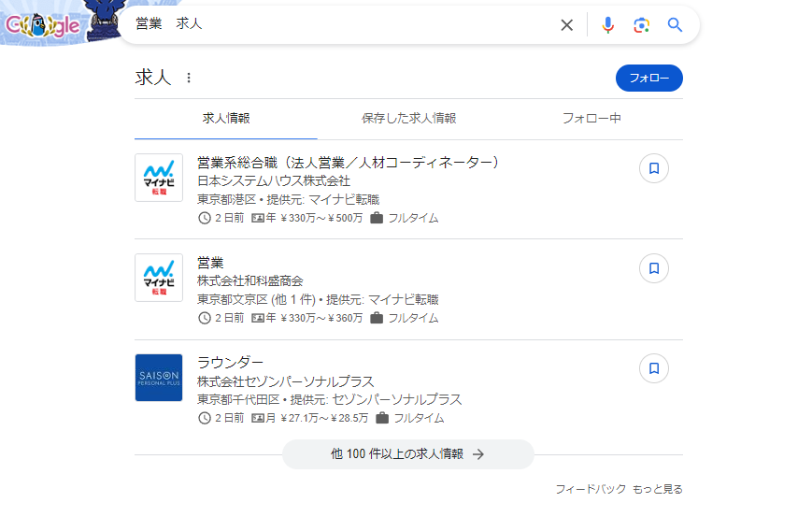Click into the search field containing 営業 求人
The image size is (812, 517).
tap(342, 23)
